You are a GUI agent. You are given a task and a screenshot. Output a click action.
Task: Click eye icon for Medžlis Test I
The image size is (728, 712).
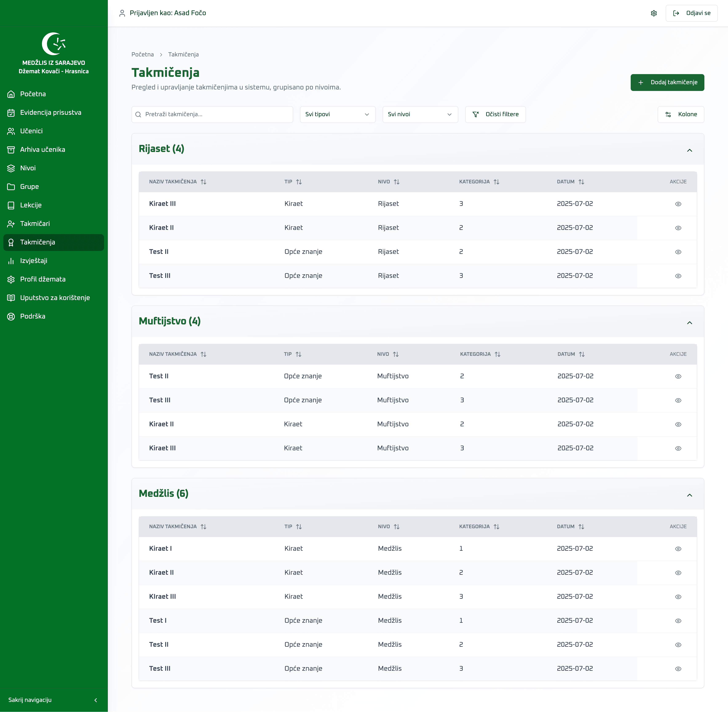[678, 621]
